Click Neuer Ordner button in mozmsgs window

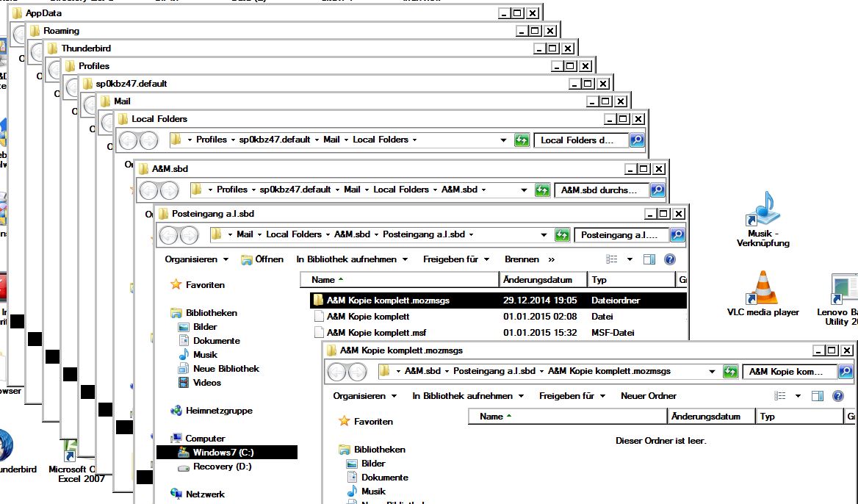coord(648,396)
